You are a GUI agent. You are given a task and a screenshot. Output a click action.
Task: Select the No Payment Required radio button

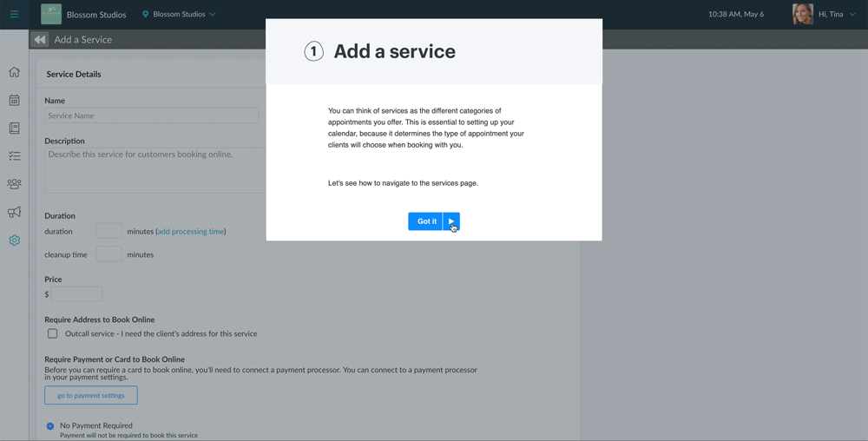tap(50, 426)
